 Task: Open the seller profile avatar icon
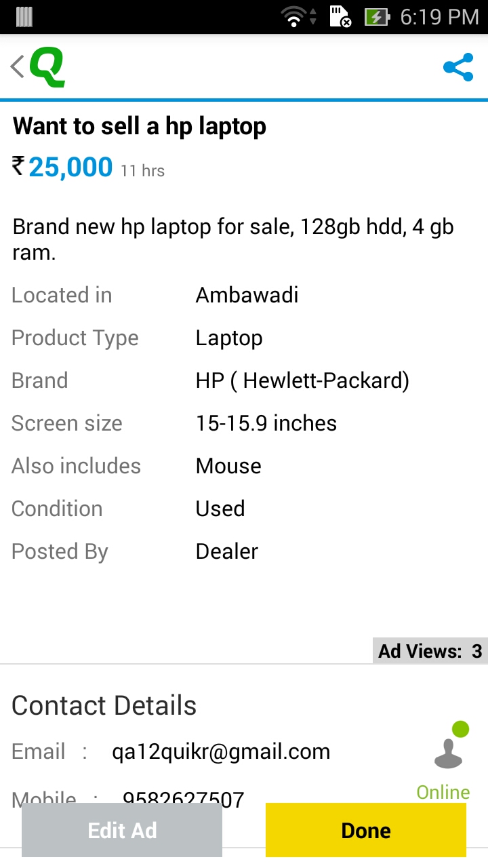point(451,746)
